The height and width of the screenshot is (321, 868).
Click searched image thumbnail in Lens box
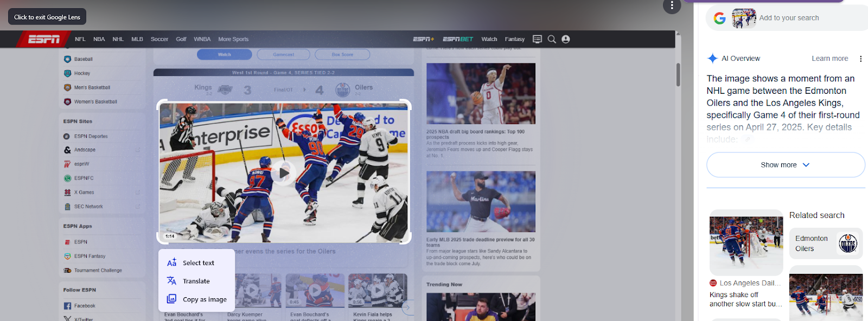pyautogui.click(x=744, y=18)
